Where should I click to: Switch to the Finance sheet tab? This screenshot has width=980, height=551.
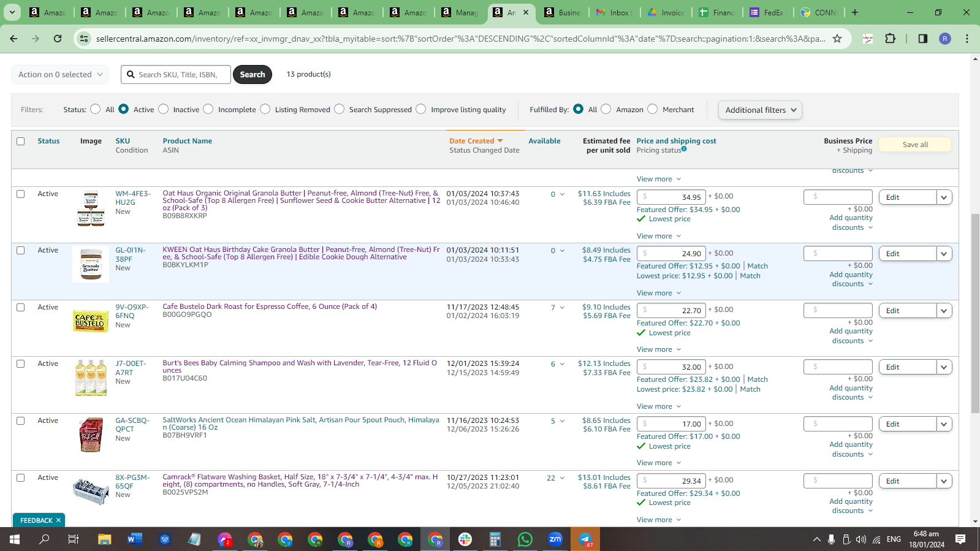[x=718, y=12]
